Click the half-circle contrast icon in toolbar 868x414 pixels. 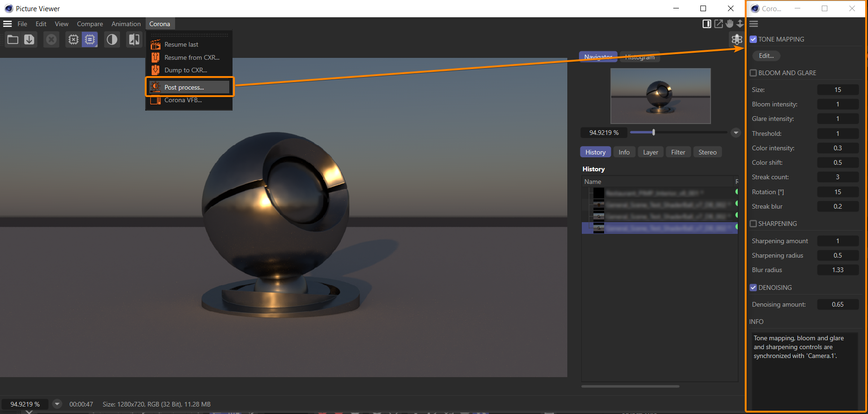point(112,40)
